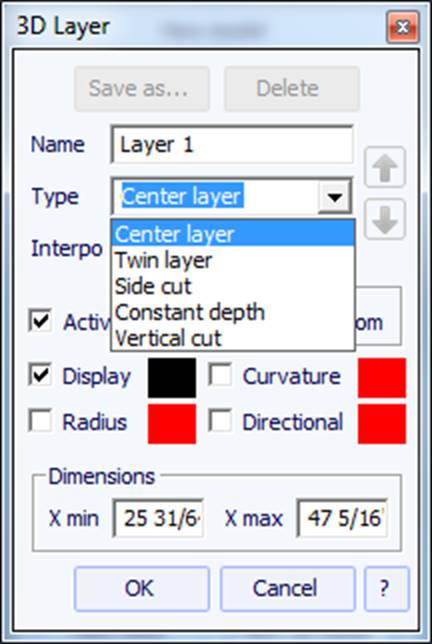
Task: Move layer up with the up arrow
Action: 385,167
